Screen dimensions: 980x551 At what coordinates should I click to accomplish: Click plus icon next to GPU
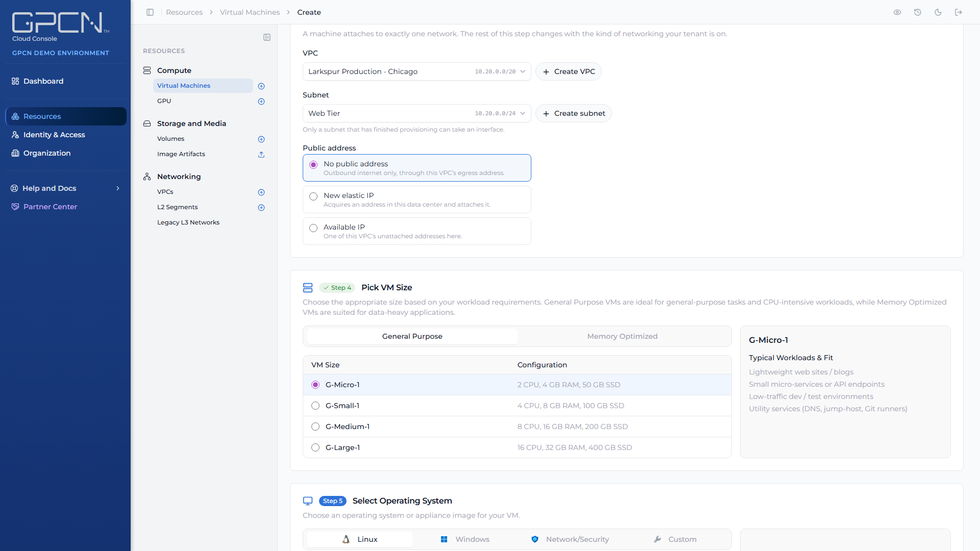[261, 102]
